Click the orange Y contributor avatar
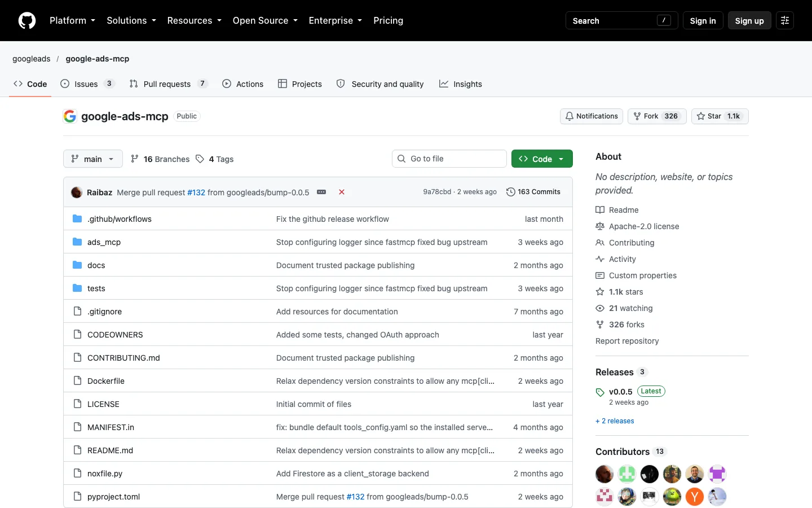The width and height of the screenshot is (812, 508). pos(695,497)
